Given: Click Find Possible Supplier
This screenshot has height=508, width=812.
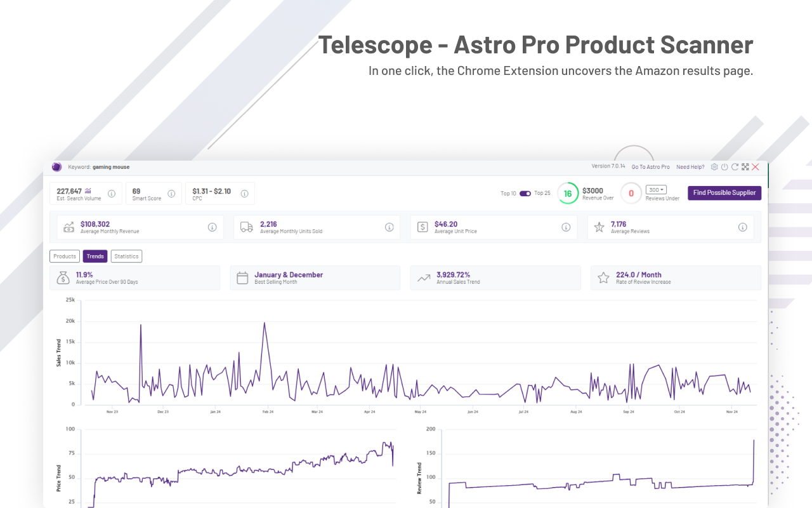Looking at the screenshot, I should click(724, 192).
